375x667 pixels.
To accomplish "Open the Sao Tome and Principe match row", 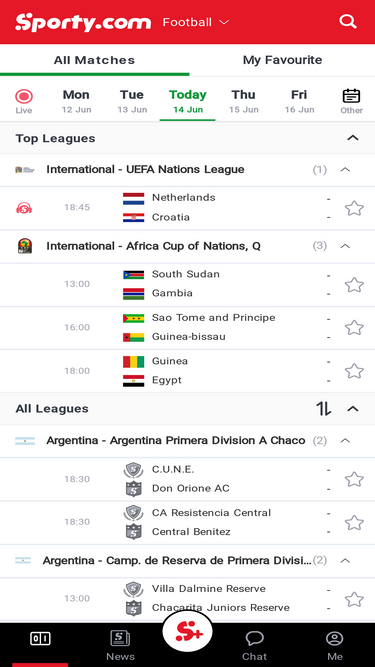I will (188, 328).
